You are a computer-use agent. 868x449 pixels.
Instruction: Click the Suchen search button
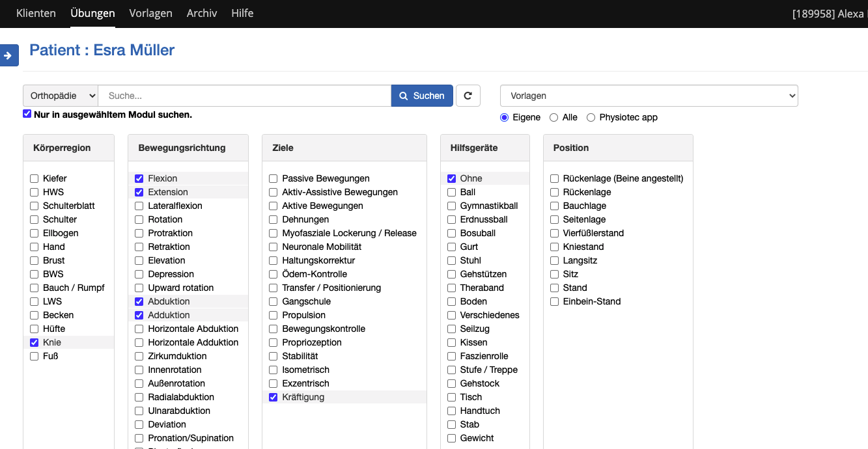[x=422, y=95]
